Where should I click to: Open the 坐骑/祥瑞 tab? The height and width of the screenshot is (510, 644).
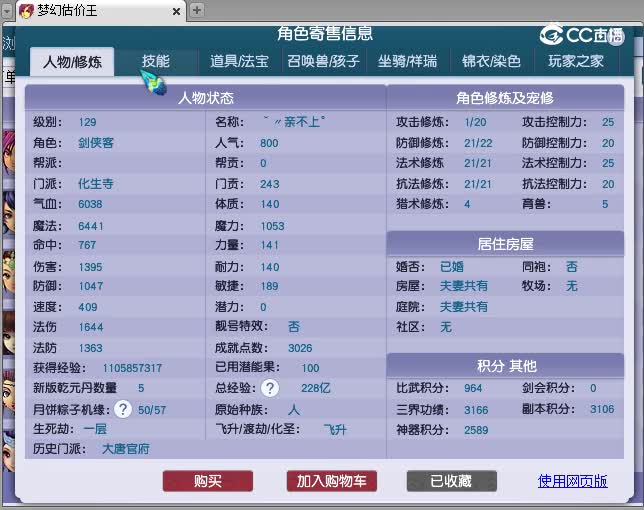[x=407, y=61]
